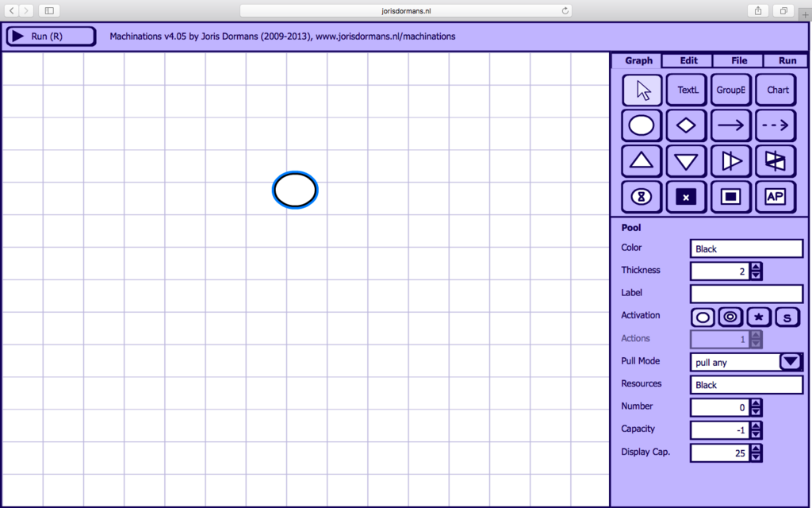This screenshot has height=508, width=812.
Task: Set activation to automatic (star)
Action: pyautogui.click(x=759, y=317)
